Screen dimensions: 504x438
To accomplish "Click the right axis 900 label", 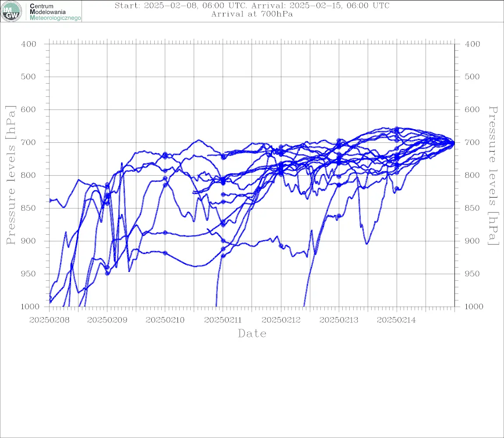I will coord(472,241).
